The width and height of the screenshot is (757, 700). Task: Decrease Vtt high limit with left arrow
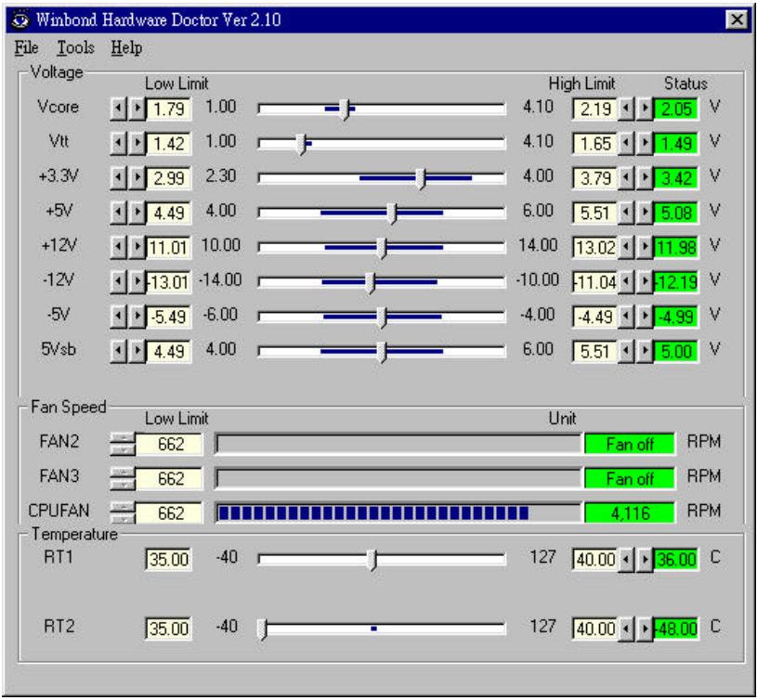point(626,144)
